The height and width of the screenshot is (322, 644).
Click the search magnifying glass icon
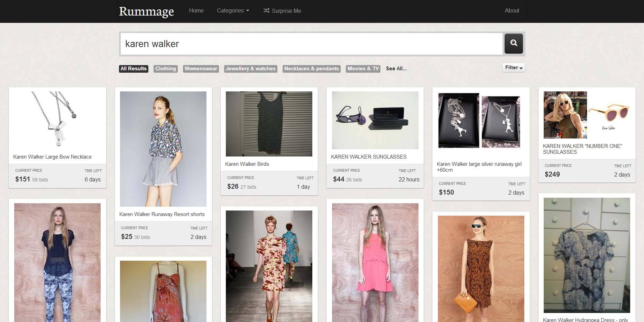(x=514, y=43)
